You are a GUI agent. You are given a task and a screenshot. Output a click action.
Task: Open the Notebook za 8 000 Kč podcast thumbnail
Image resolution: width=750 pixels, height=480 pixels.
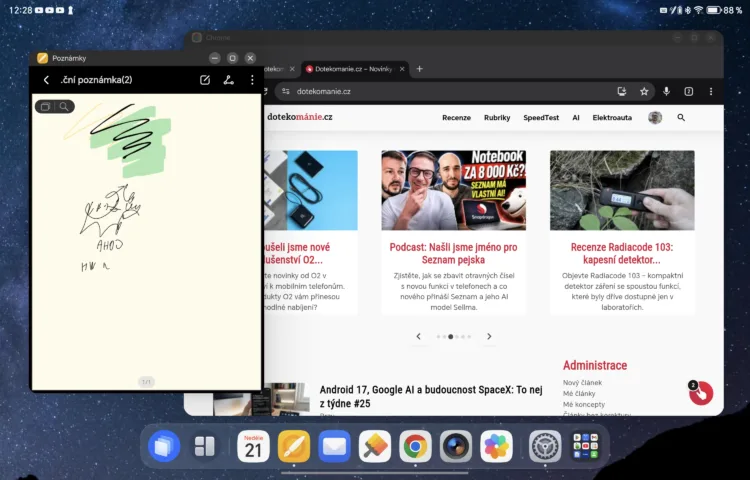[x=453, y=190]
